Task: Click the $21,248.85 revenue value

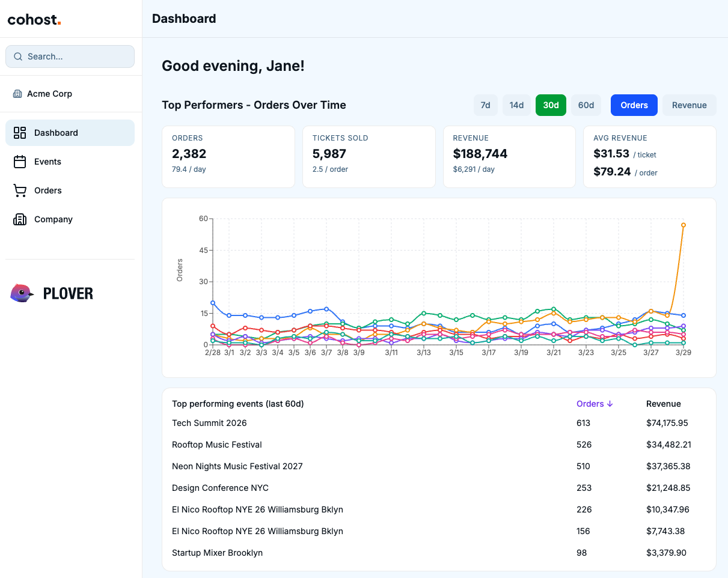Action: [668, 488]
